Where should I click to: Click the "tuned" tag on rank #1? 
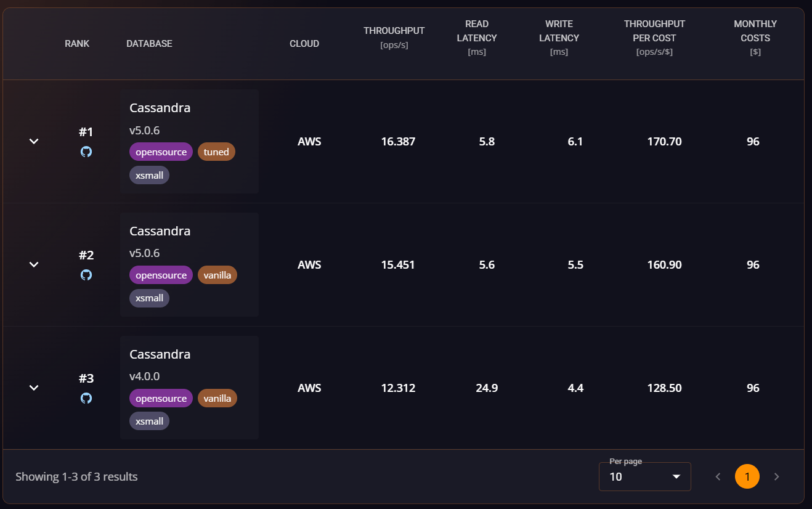216,151
